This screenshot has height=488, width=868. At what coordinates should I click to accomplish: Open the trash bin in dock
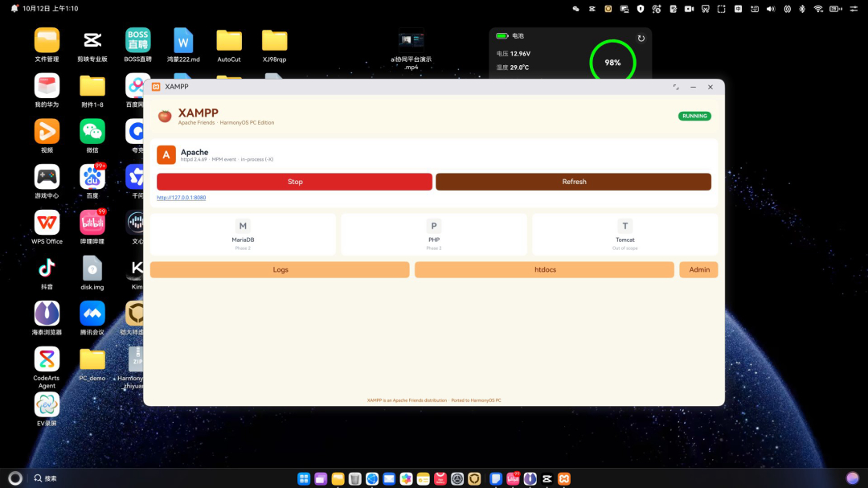tap(355, 478)
